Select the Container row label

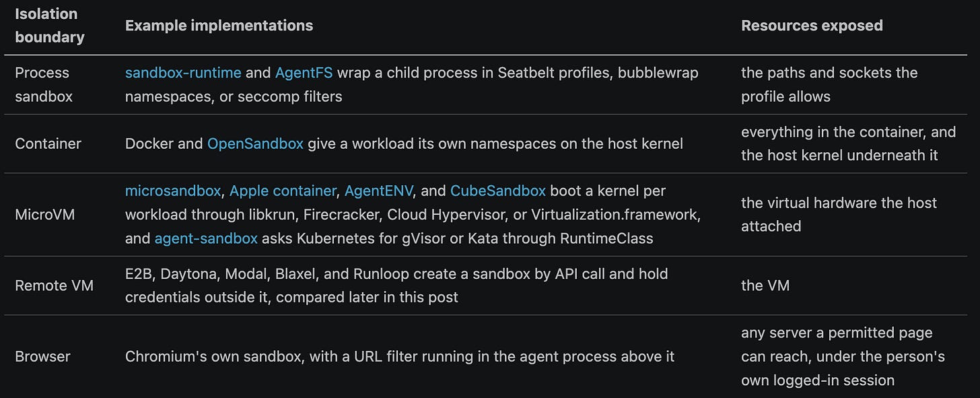(48, 143)
